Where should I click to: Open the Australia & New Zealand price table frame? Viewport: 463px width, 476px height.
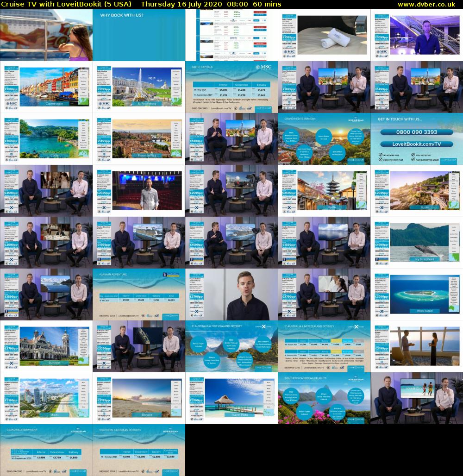click(324, 346)
